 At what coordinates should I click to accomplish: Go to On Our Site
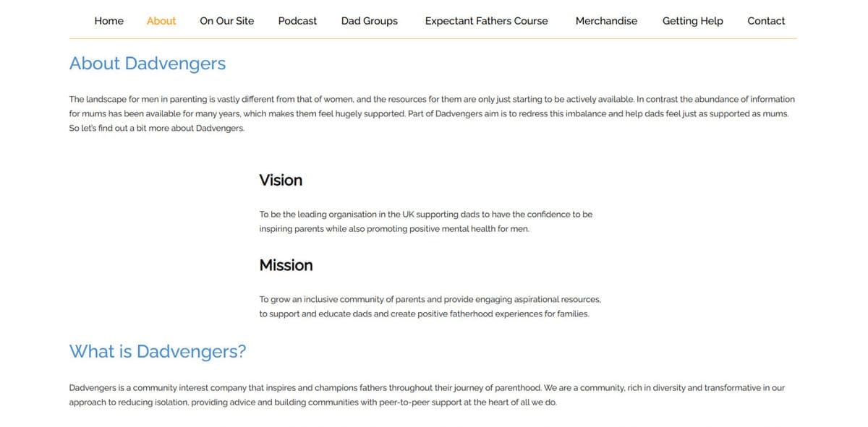point(227,21)
